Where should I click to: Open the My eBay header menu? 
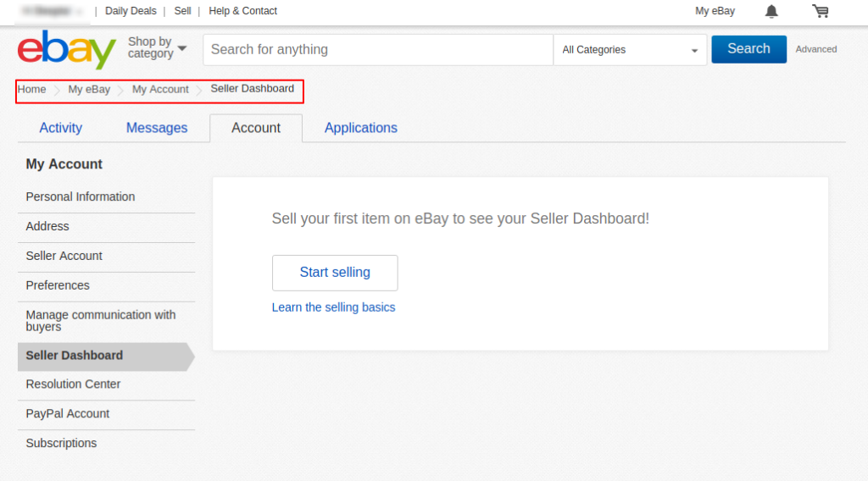tap(715, 11)
